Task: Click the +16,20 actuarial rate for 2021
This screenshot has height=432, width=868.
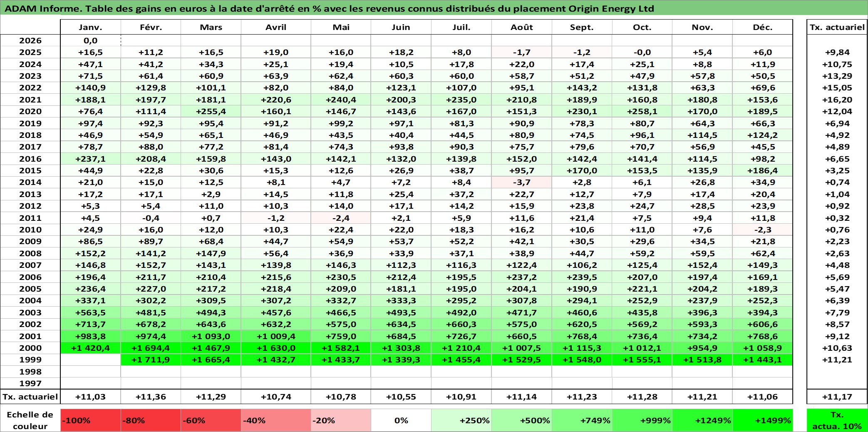Action: pyautogui.click(x=837, y=100)
